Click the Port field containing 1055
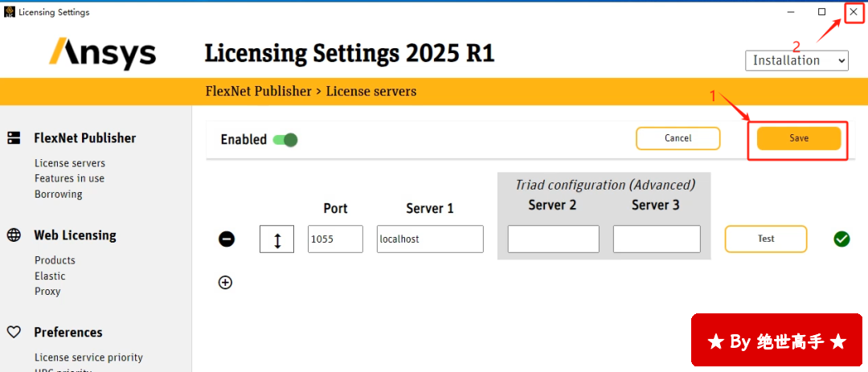The width and height of the screenshot is (868, 372). (x=335, y=239)
